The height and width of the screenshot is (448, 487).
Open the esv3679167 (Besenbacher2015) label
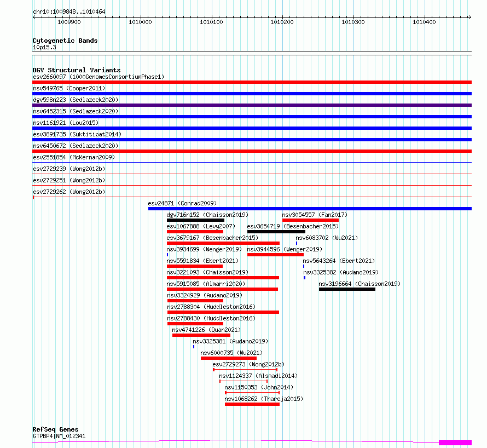pos(212,238)
